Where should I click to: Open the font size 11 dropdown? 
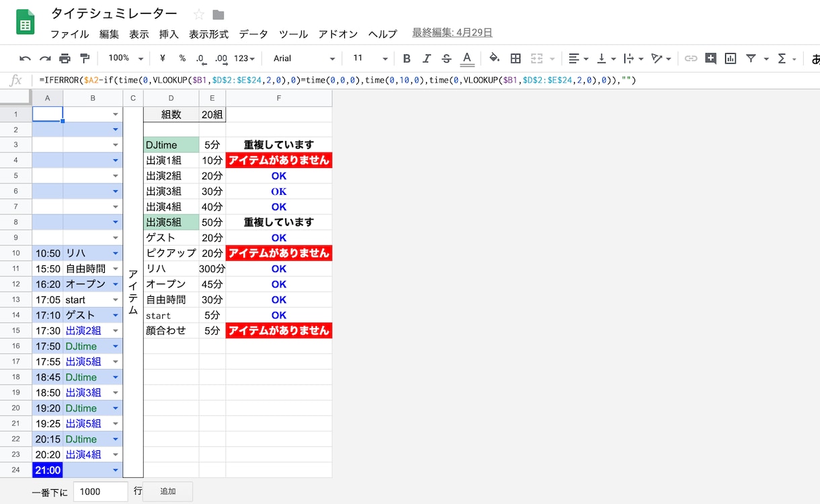click(370, 58)
